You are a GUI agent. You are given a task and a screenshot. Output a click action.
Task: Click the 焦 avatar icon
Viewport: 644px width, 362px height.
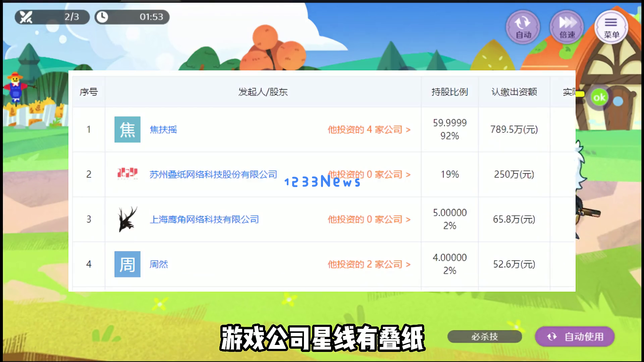127,129
